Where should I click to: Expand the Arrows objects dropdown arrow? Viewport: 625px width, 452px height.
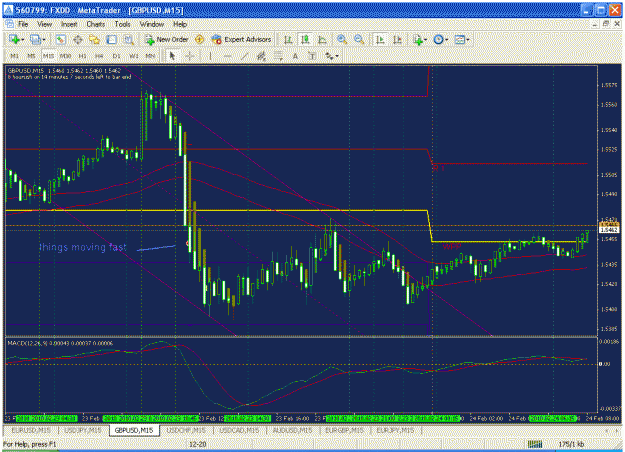tap(337, 56)
